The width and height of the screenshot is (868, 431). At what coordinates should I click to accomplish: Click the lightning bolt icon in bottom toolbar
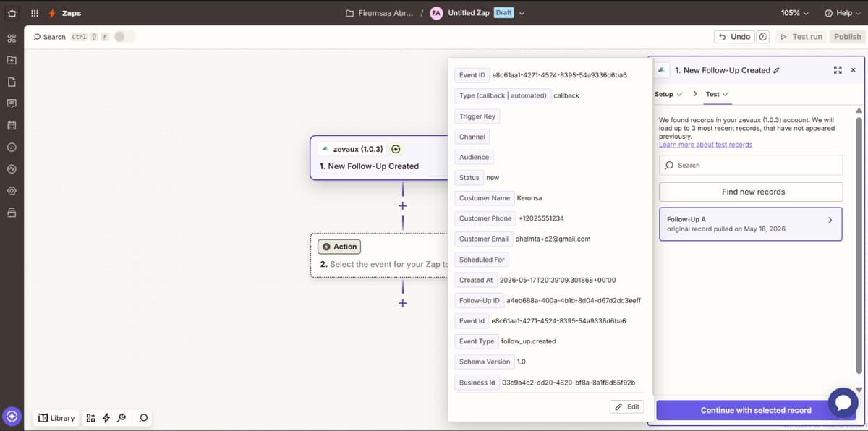click(x=106, y=418)
